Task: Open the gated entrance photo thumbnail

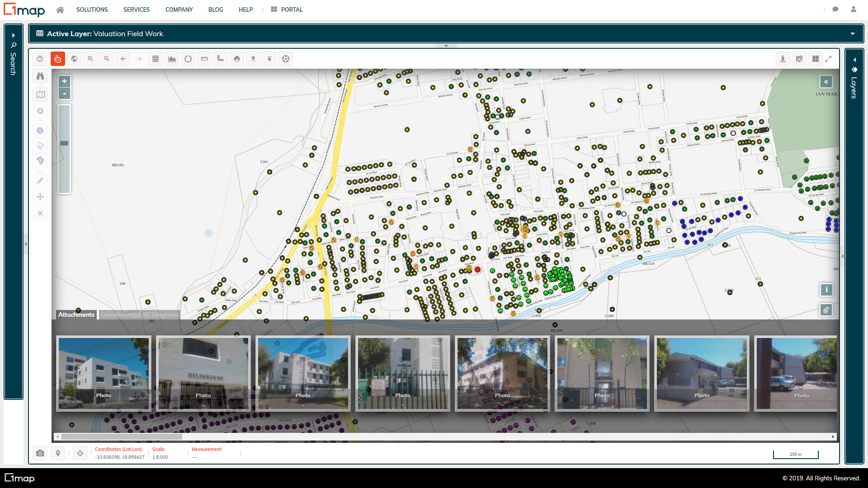Action: click(602, 373)
